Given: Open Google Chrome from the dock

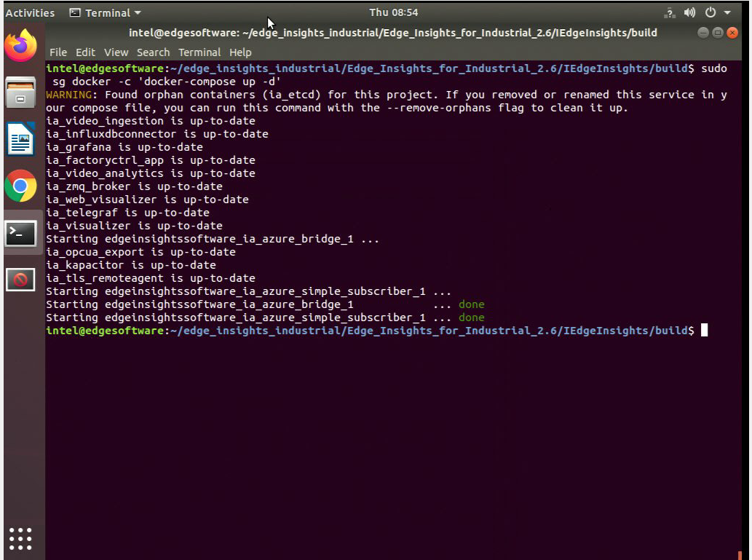Looking at the screenshot, I should (x=20, y=186).
